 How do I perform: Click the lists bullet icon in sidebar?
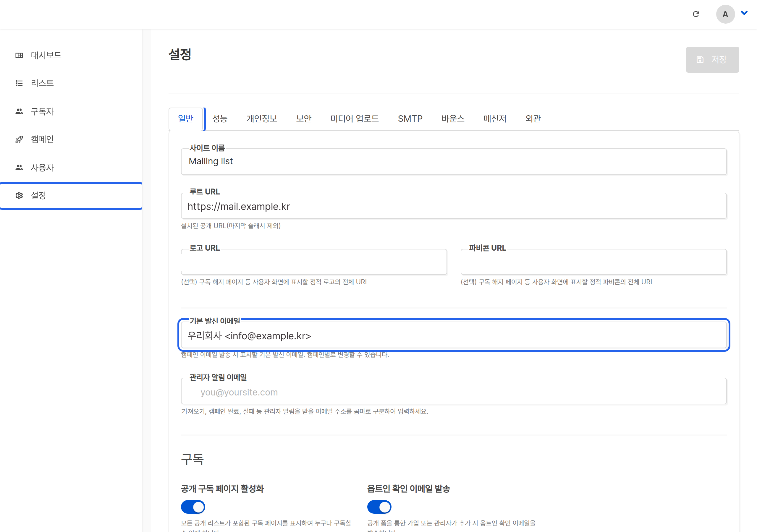19,83
